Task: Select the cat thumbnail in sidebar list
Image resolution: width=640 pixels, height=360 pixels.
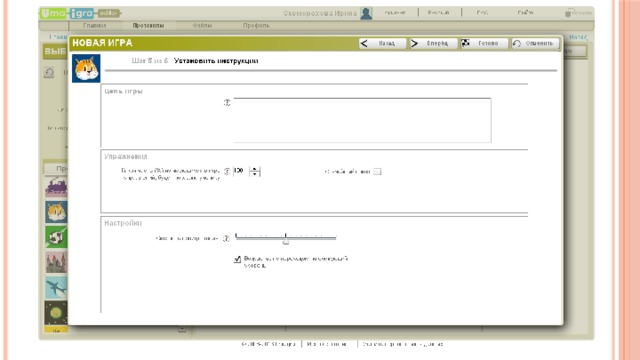Action: coord(56,211)
